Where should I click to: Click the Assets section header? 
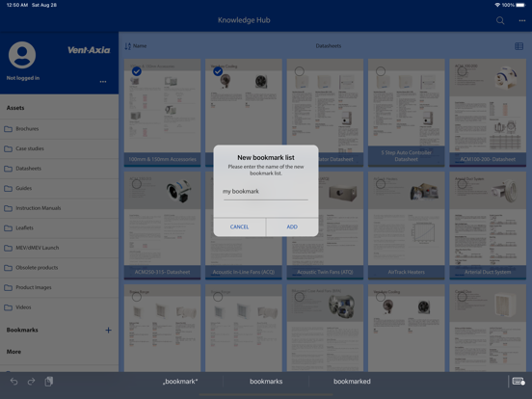tap(15, 108)
